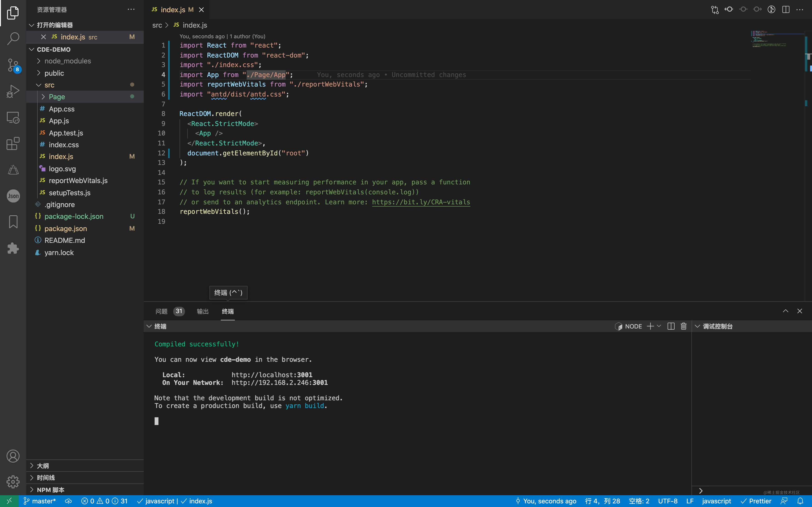Open the Search view in activity bar
The width and height of the screenshot is (812, 507).
coord(13,38)
